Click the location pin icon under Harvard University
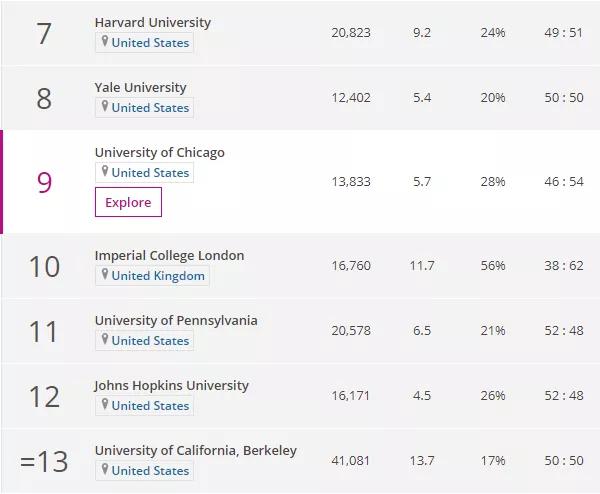Image resolution: width=600 pixels, height=494 pixels. (x=104, y=41)
